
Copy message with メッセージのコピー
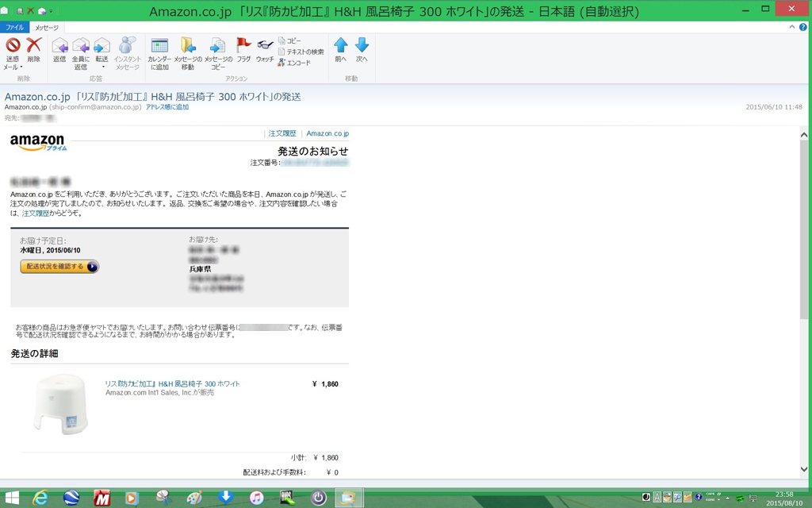click(218, 53)
